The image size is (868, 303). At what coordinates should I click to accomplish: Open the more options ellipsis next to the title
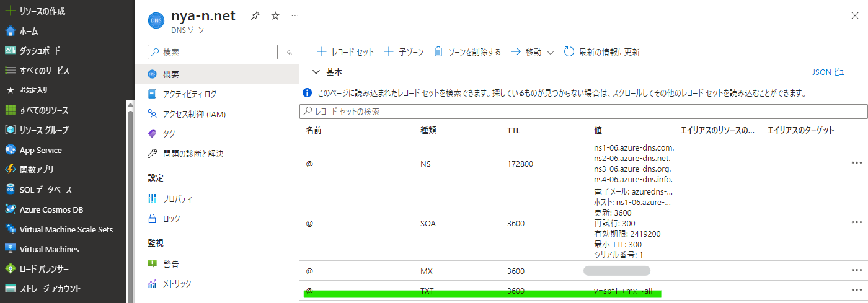[x=295, y=15]
